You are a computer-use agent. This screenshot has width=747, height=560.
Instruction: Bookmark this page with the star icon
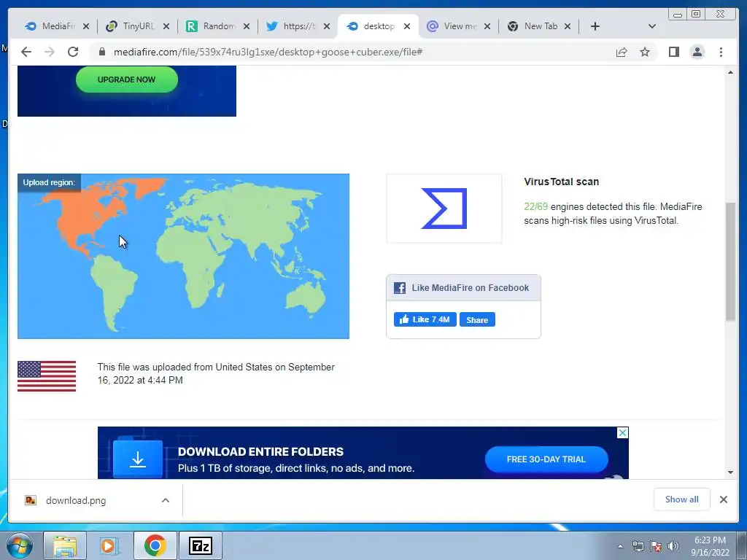pyautogui.click(x=645, y=52)
